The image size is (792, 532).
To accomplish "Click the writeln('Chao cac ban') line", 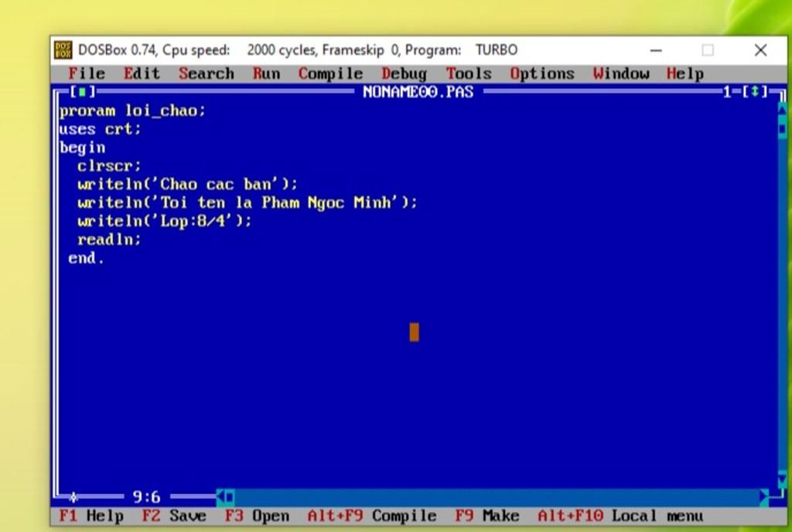I will pos(187,184).
